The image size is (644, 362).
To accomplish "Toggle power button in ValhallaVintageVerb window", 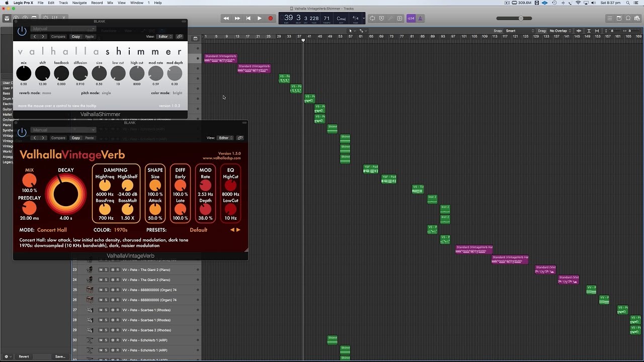I will (x=22, y=132).
